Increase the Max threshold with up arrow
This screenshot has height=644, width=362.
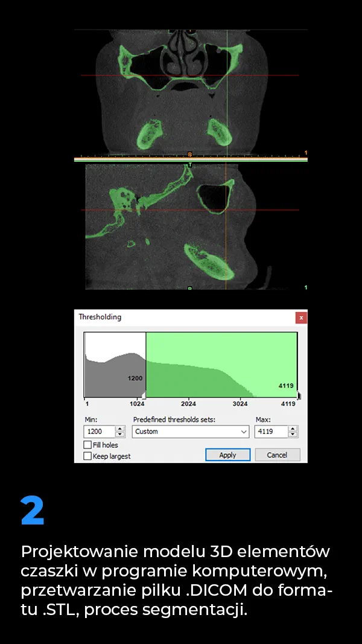[x=293, y=429]
